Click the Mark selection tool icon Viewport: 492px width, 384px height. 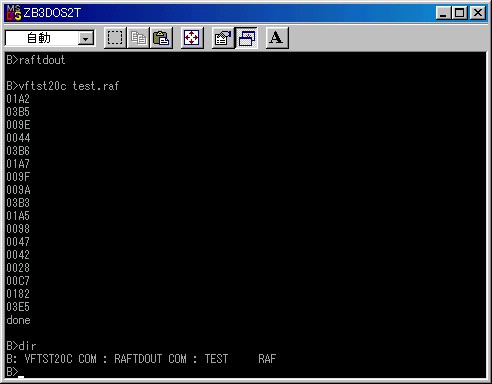click(x=115, y=38)
